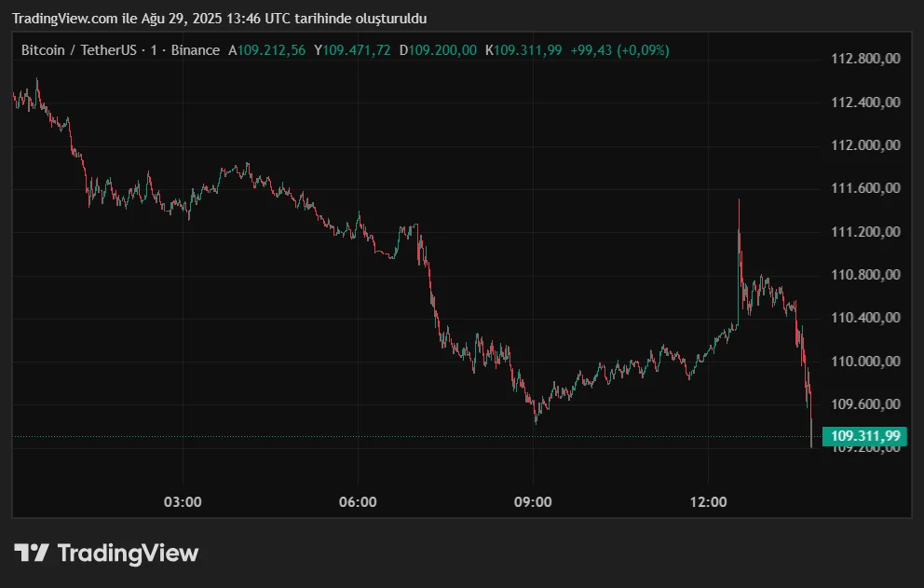The image size is (924, 588).
Task: Click the 109.600,00 price axis label
Action: 865,404
